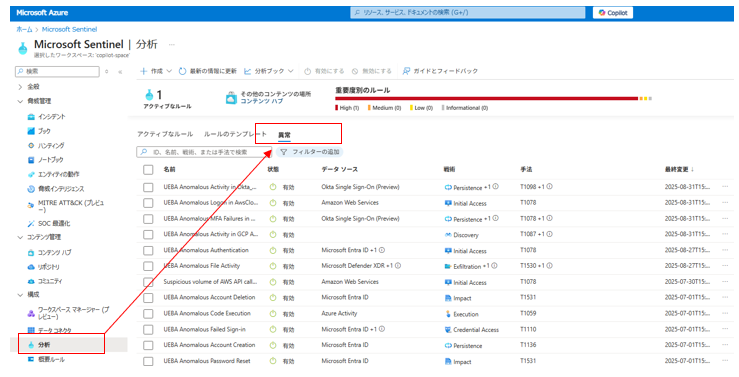Open Entity behavior (エンティティの動作)
This screenshot has height=377, width=739.
click(53, 174)
